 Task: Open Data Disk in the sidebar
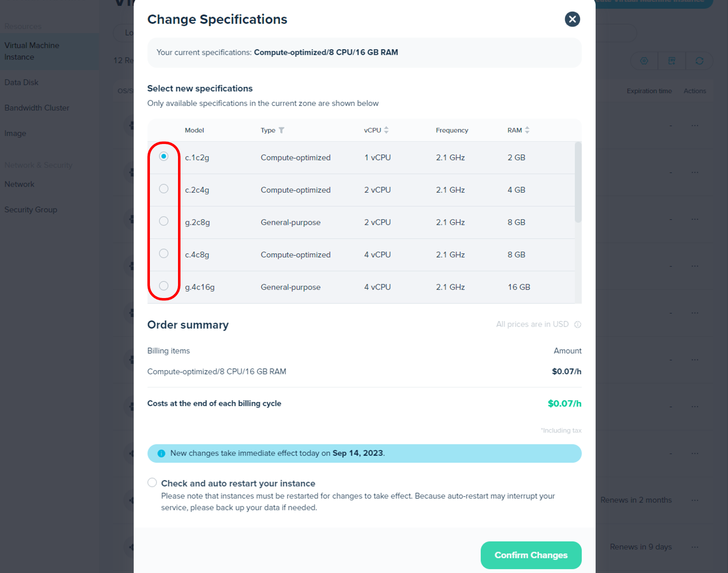coord(22,82)
